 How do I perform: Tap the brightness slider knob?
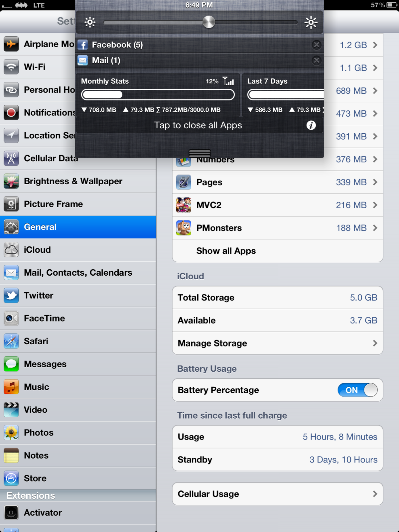(x=209, y=22)
